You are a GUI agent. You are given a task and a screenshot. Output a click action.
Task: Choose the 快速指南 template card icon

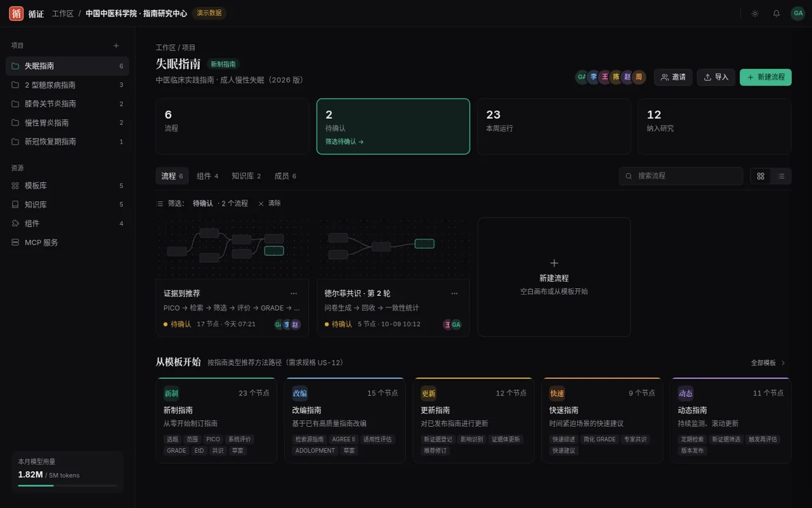557,393
